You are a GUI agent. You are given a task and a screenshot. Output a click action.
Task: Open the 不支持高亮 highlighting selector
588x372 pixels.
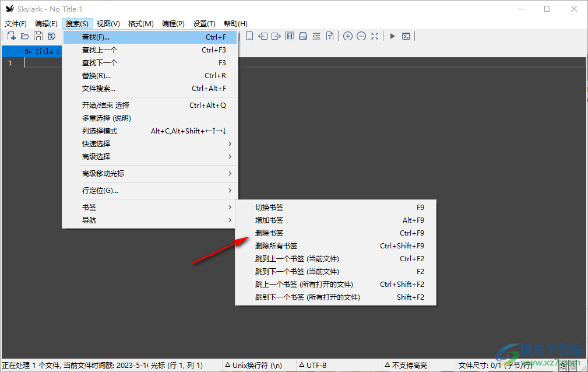click(406, 365)
